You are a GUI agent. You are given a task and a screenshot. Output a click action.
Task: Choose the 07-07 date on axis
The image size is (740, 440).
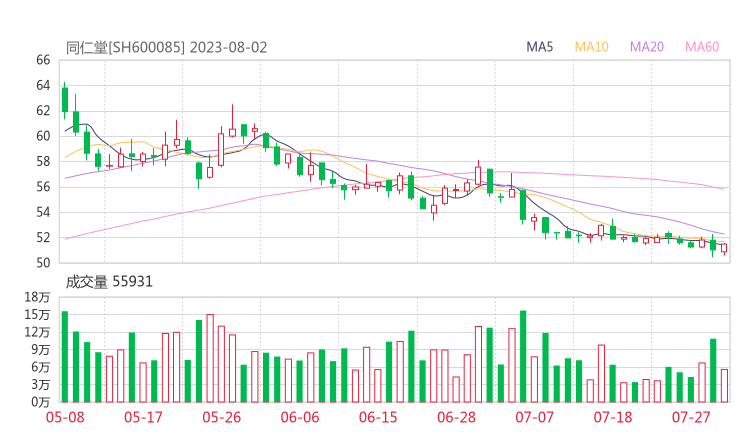pos(534,417)
